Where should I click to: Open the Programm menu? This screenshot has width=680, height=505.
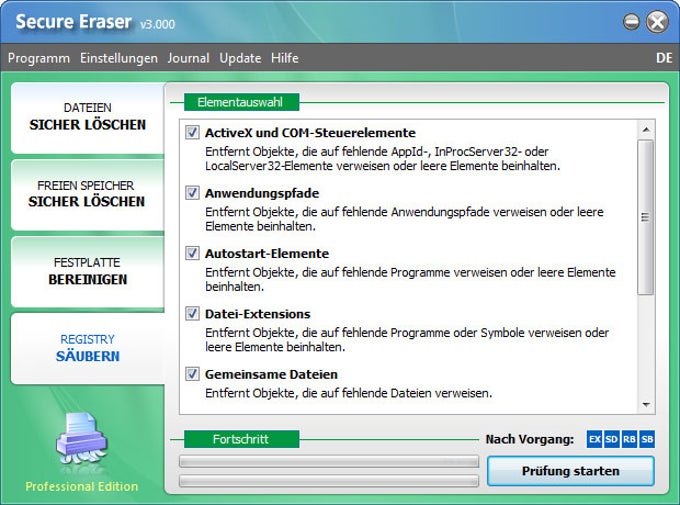coord(39,58)
